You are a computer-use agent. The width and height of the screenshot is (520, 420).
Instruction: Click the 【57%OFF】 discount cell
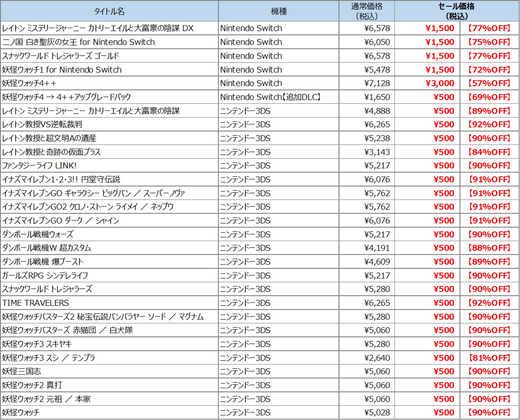[489, 83]
